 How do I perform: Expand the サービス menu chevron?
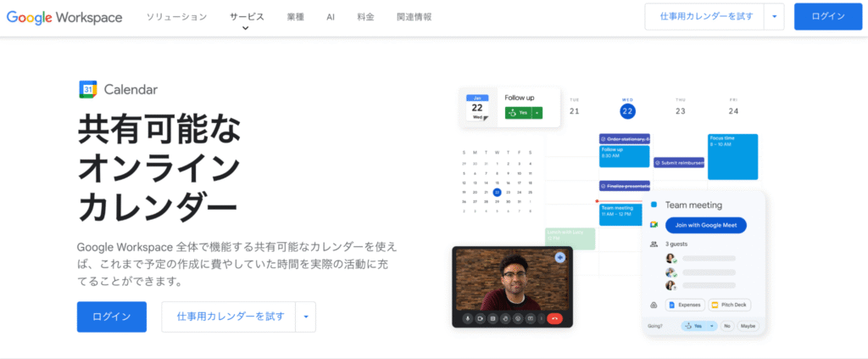pos(246,28)
